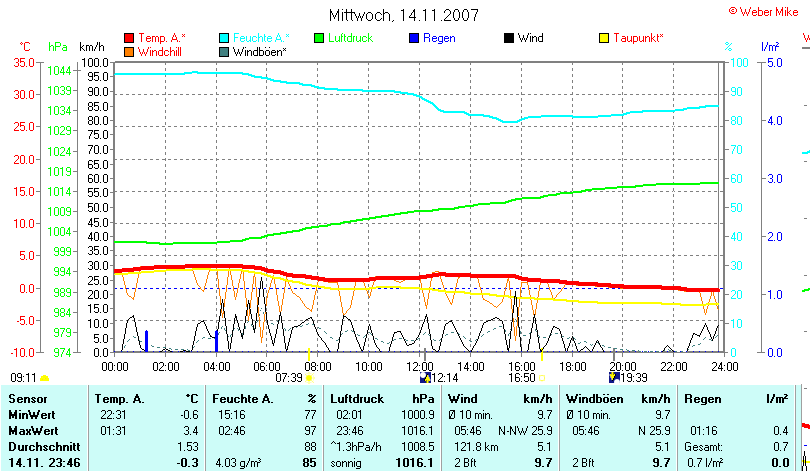Image resolution: width=810 pixels, height=471 pixels.
Task: Click the current rain value 0.0
Action: [780, 463]
